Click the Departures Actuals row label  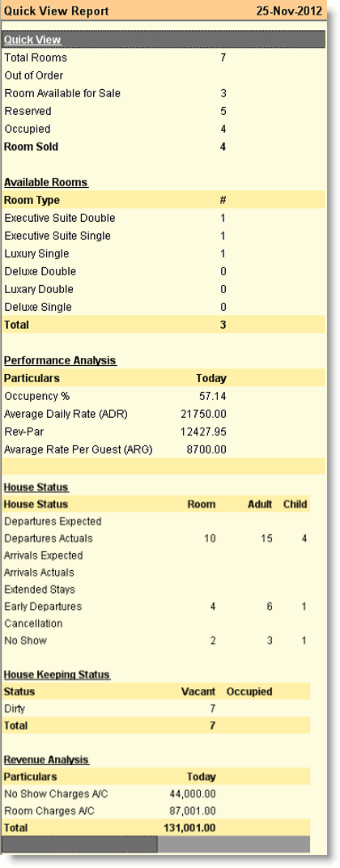tap(49, 538)
